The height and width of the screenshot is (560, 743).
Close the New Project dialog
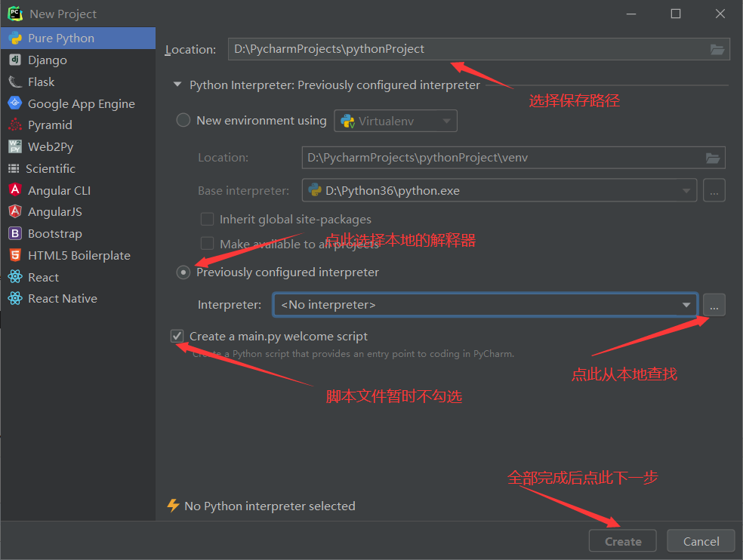click(720, 14)
